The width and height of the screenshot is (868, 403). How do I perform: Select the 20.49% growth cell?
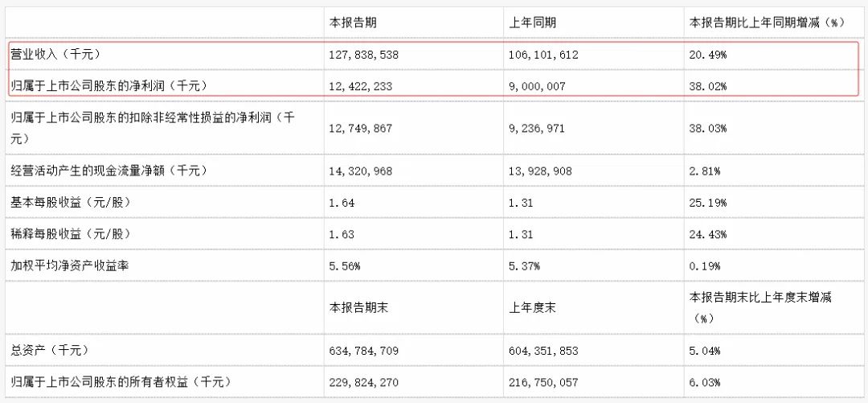point(708,56)
